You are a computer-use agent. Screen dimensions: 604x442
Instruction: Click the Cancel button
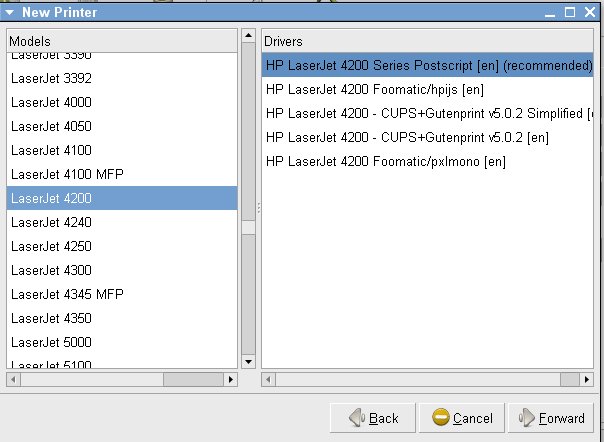[x=461, y=418]
